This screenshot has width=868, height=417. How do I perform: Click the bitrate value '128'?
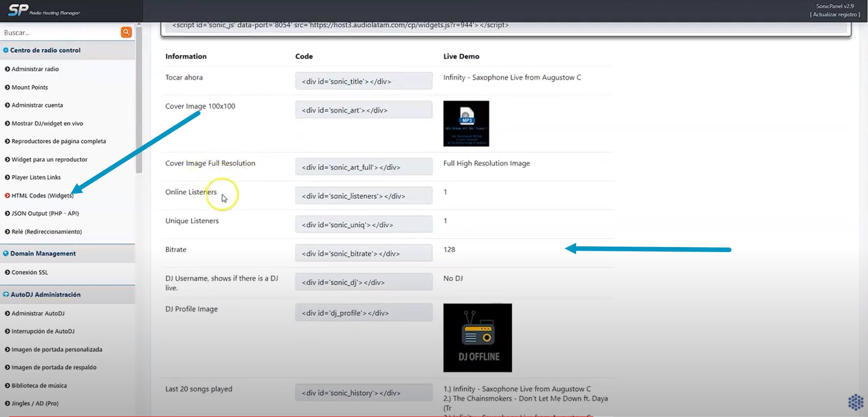click(449, 249)
